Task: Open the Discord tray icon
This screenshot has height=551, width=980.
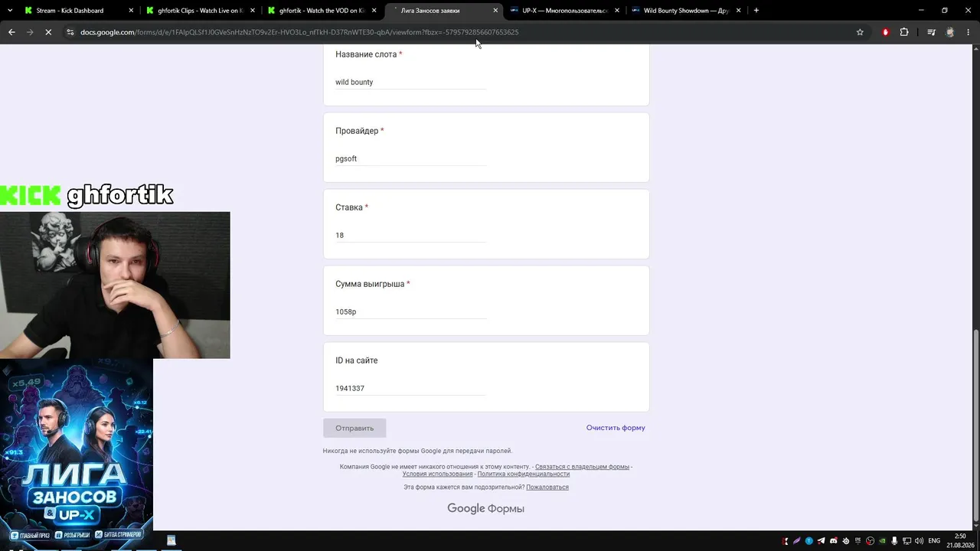Action: coord(834,541)
